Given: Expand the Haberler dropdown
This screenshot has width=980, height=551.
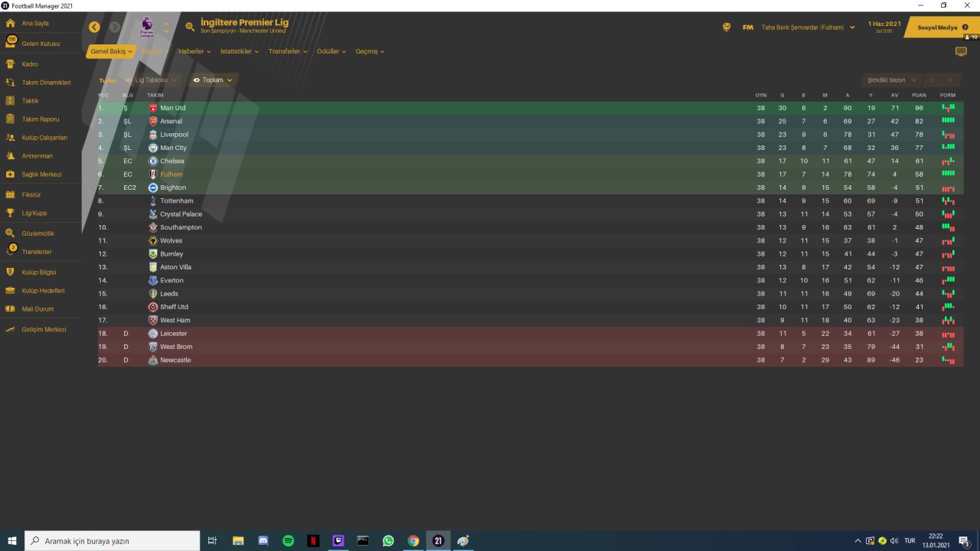Looking at the screenshot, I should [194, 51].
